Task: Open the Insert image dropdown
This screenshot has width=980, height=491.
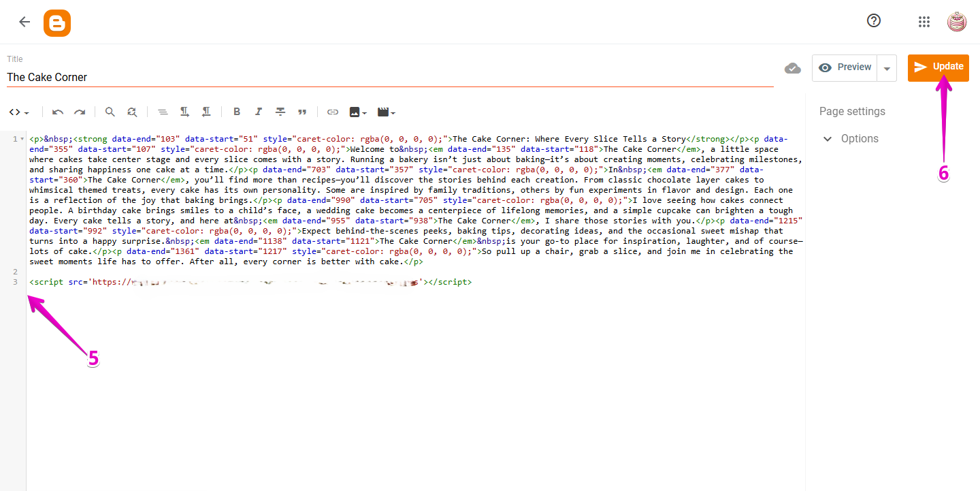Action: [357, 112]
